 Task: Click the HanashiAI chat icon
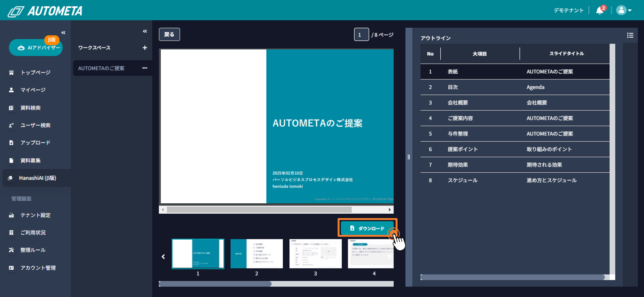[x=10, y=178]
